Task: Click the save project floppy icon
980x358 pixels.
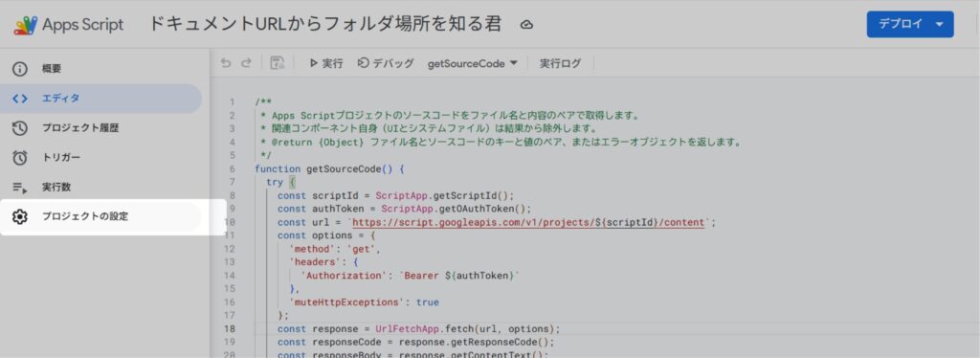Action: point(277,63)
